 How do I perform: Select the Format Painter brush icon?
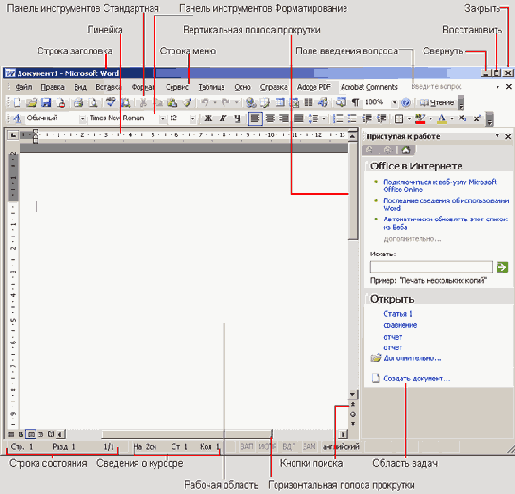click(x=187, y=103)
